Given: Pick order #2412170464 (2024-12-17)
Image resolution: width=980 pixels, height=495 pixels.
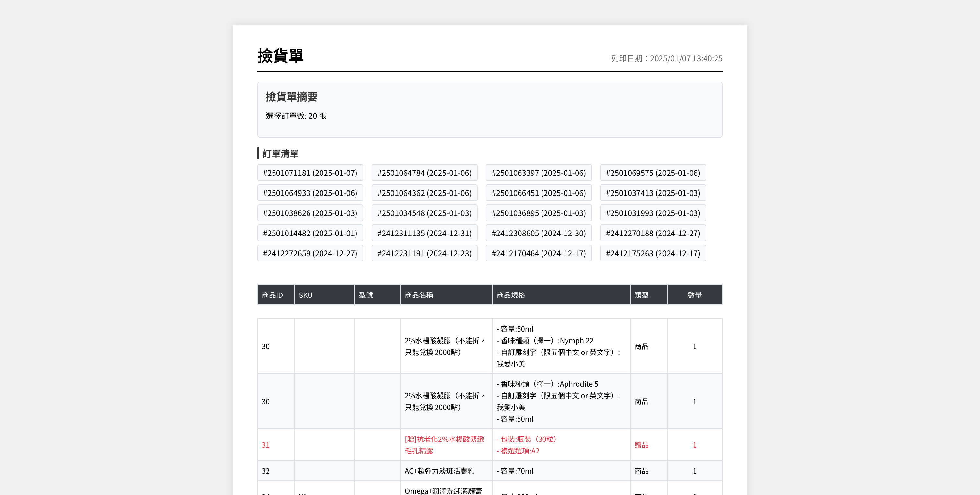Looking at the screenshot, I should (539, 253).
